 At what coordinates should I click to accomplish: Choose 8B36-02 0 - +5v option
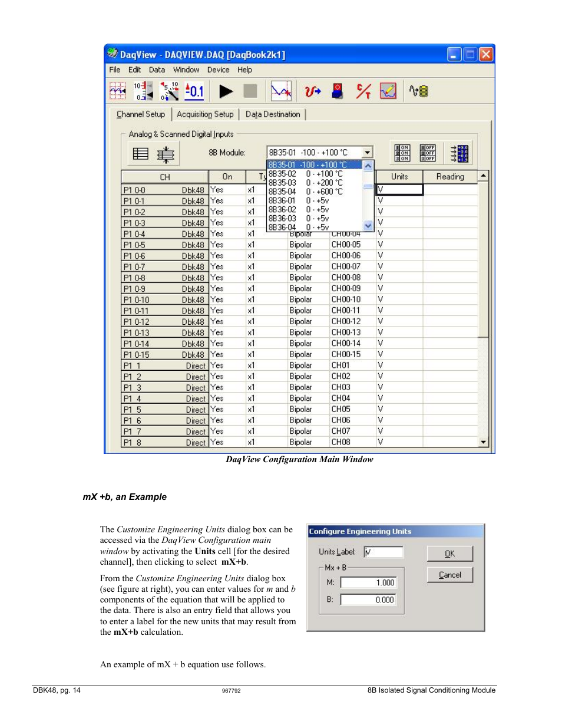pos(315,209)
